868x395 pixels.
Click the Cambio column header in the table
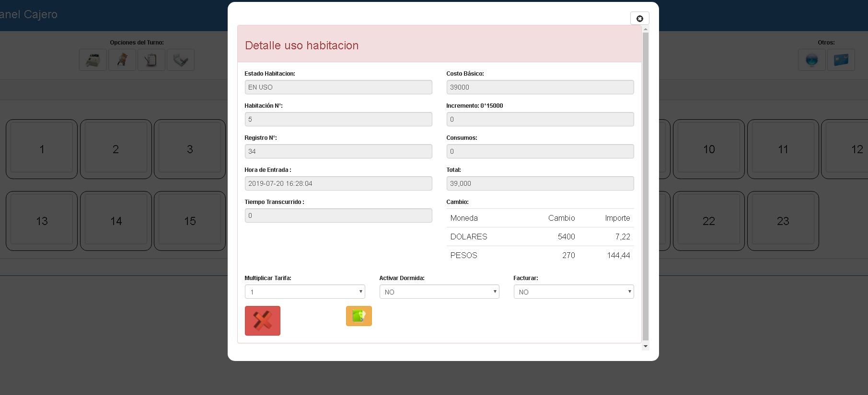(561, 218)
